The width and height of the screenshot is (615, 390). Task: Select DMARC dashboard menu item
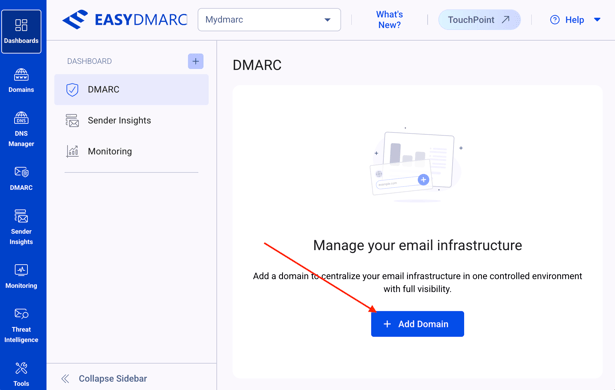[x=131, y=89]
